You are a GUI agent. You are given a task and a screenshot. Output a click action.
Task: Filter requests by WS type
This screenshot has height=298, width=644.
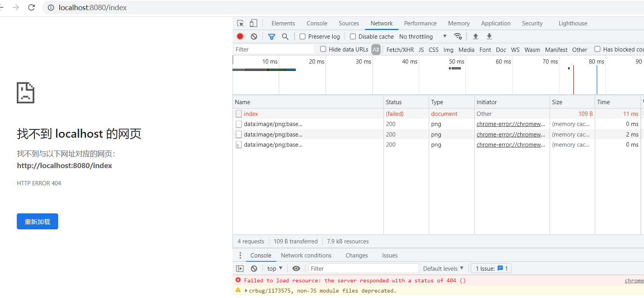pos(515,50)
